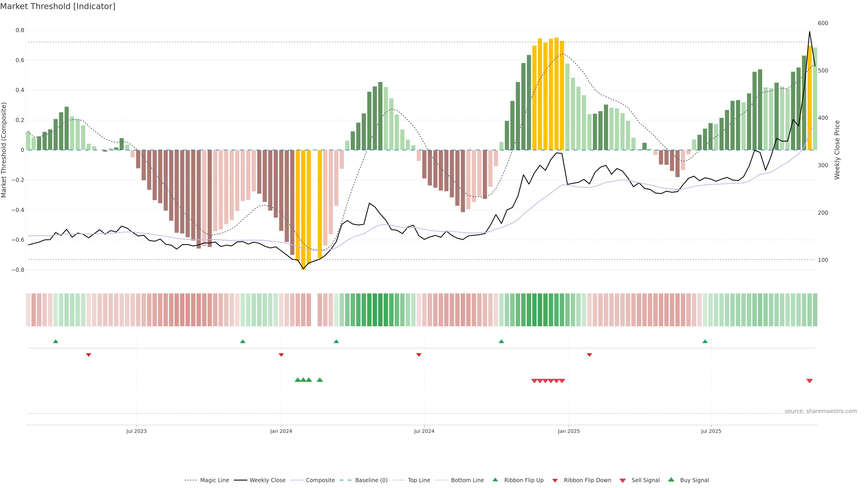The width and height of the screenshot is (868, 488).
Task: Click the Sell Signal legend label
Action: point(645,480)
